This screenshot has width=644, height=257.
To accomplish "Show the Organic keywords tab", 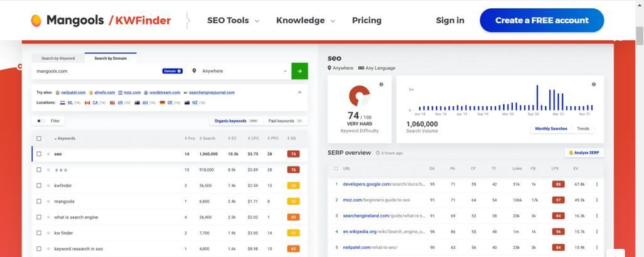I will [x=236, y=121].
